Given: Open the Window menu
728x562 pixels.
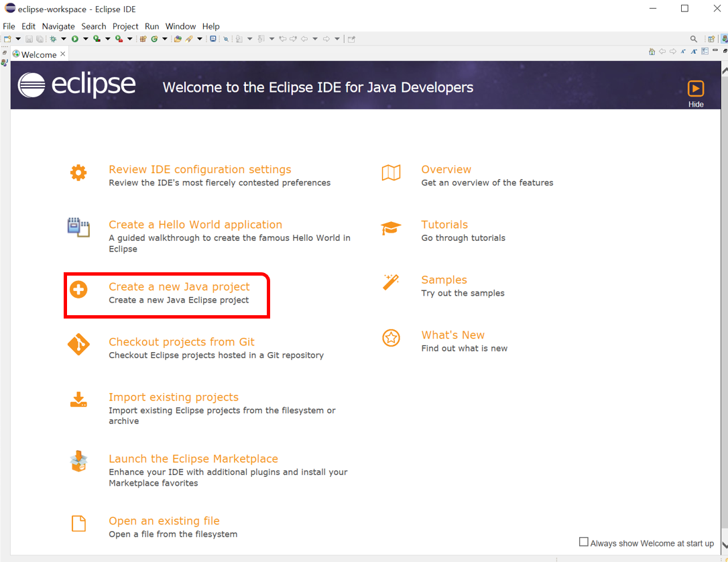Looking at the screenshot, I should click(180, 26).
